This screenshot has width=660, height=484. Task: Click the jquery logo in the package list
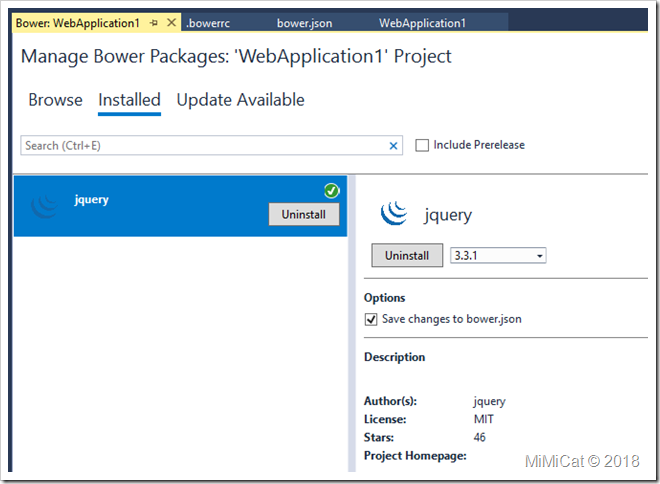pyautogui.click(x=45, y=206)
